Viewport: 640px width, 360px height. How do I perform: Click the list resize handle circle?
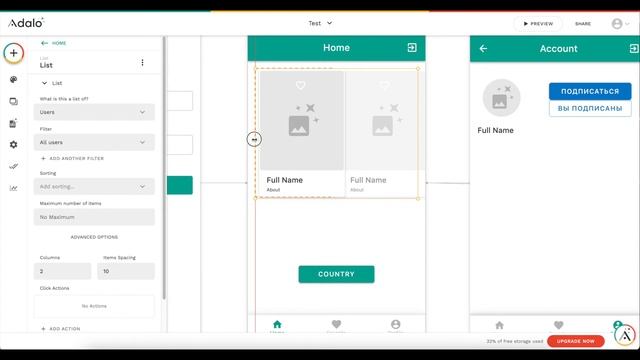[254, 140]
